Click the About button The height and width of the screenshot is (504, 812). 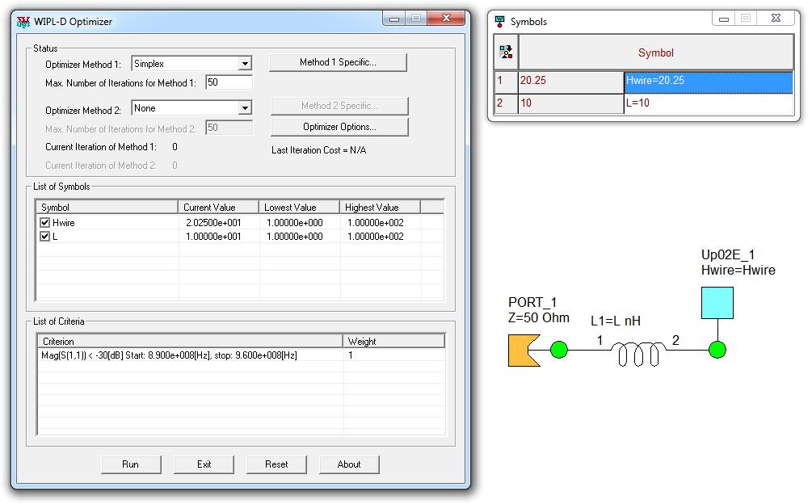coord(349,464)
